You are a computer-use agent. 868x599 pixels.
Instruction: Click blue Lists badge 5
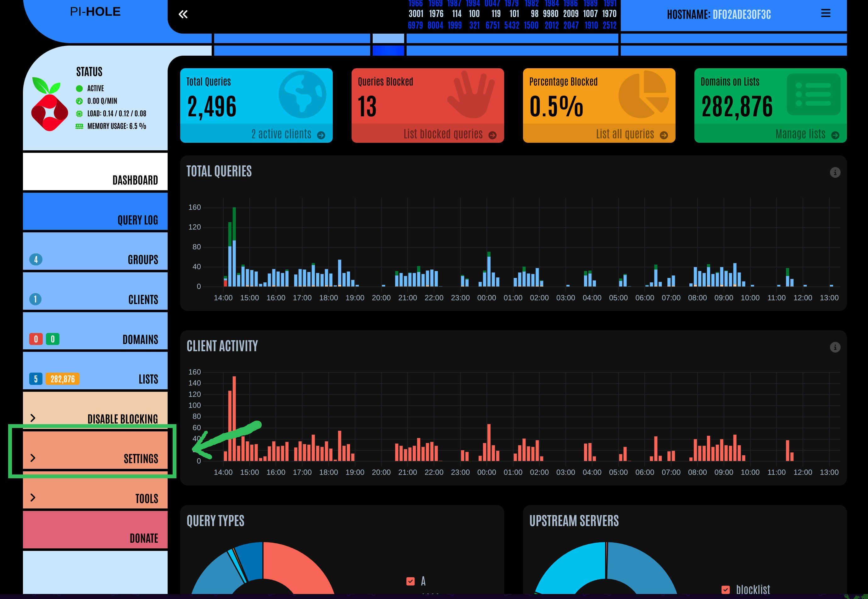tap(36, 379)
